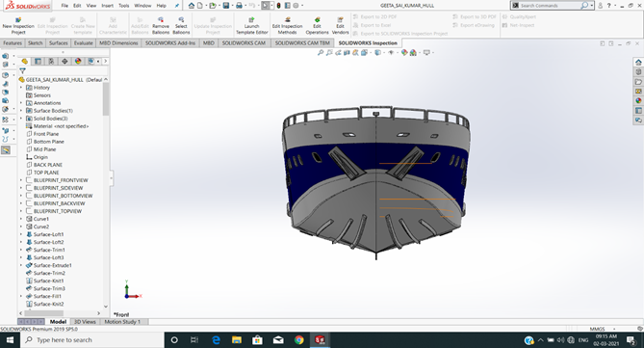The height and width of the screenshot is (348, 644).
Task: Open the Tools menu
Action: coord(123,6)
